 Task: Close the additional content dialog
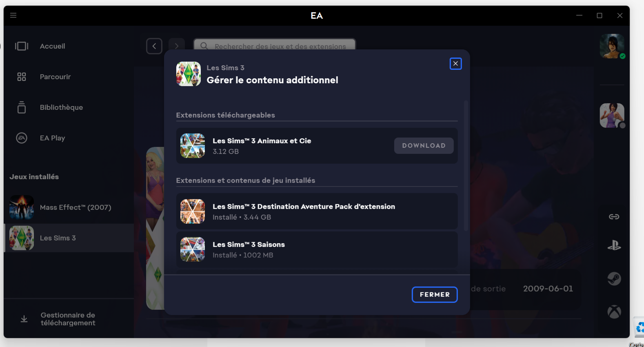455,64
